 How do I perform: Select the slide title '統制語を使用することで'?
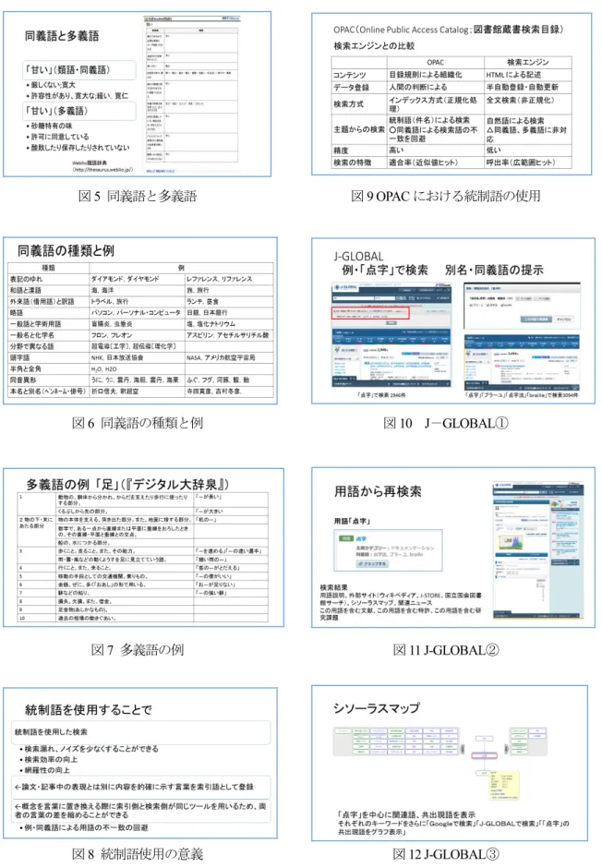(89, 710)
